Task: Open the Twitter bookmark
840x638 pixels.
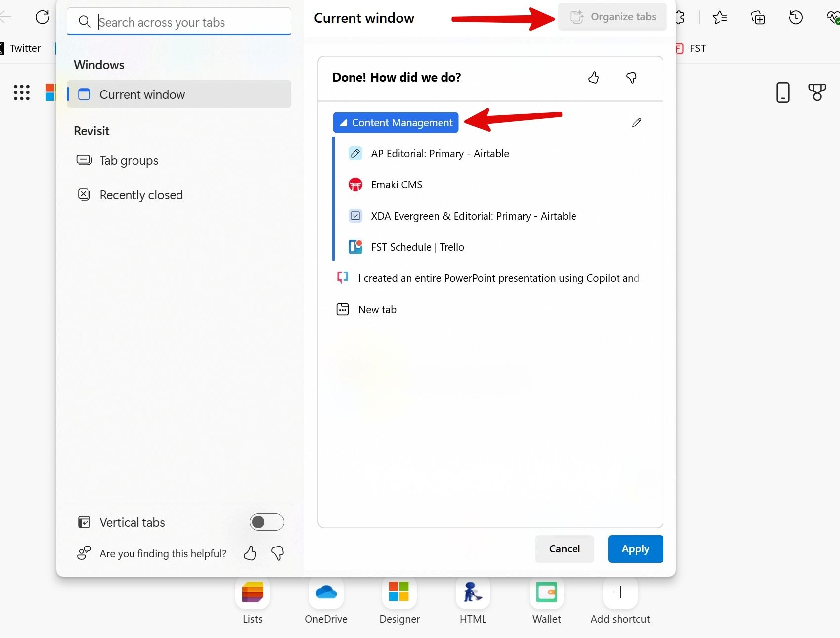Action: coord(21,48)
